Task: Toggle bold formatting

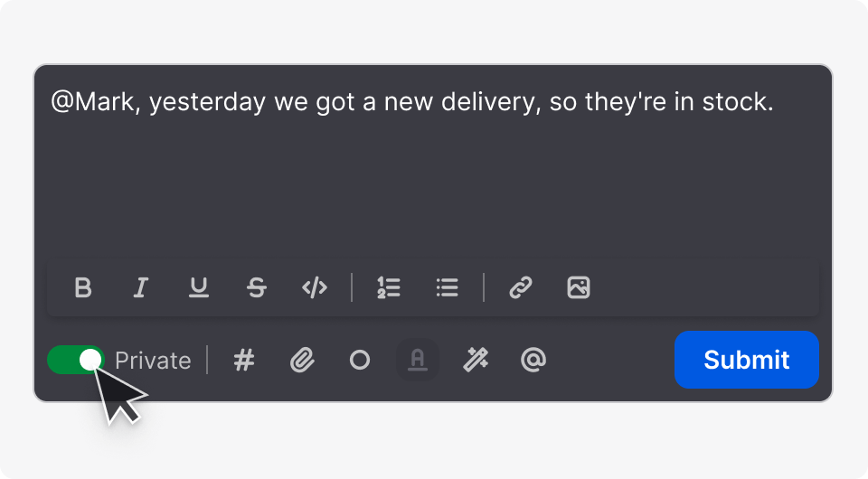Action: [x=83, y=288]
